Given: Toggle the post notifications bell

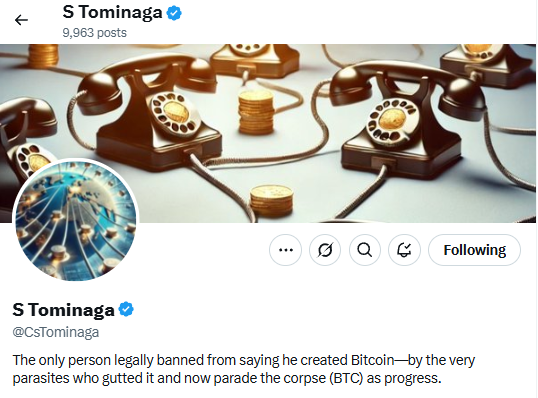Looking at the screenshot, I should tap(404, 250).
